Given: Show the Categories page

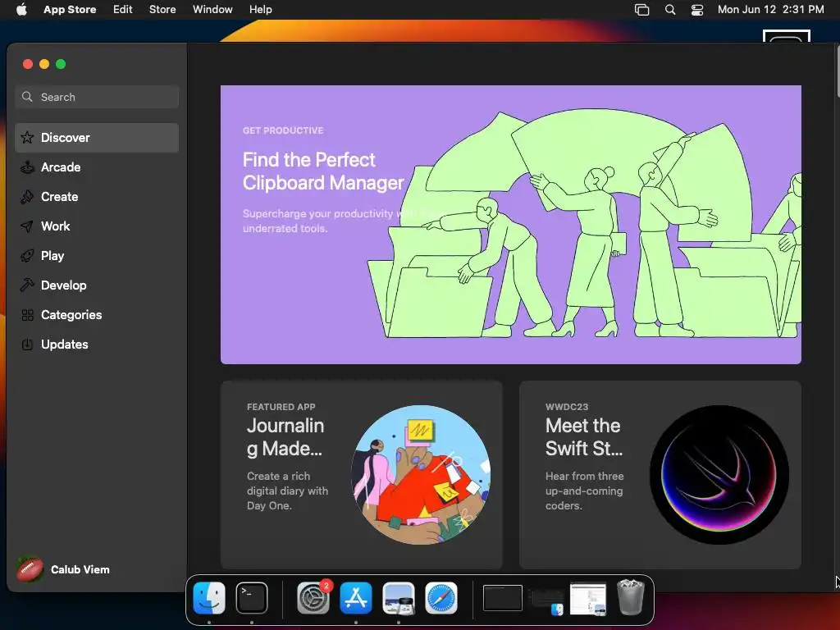Looking at the screenshot, I should (x=97, y=315).
